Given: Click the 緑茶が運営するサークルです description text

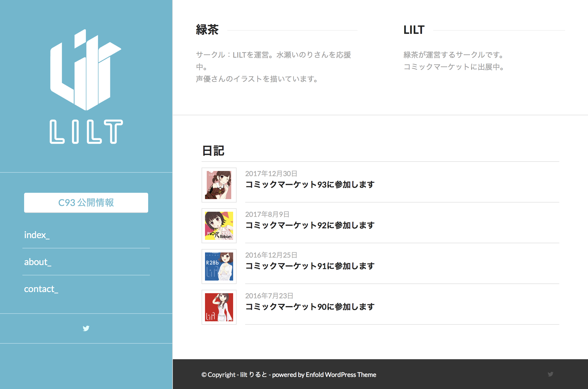Looking at the screenshot, I should click(x=453, y=55).
